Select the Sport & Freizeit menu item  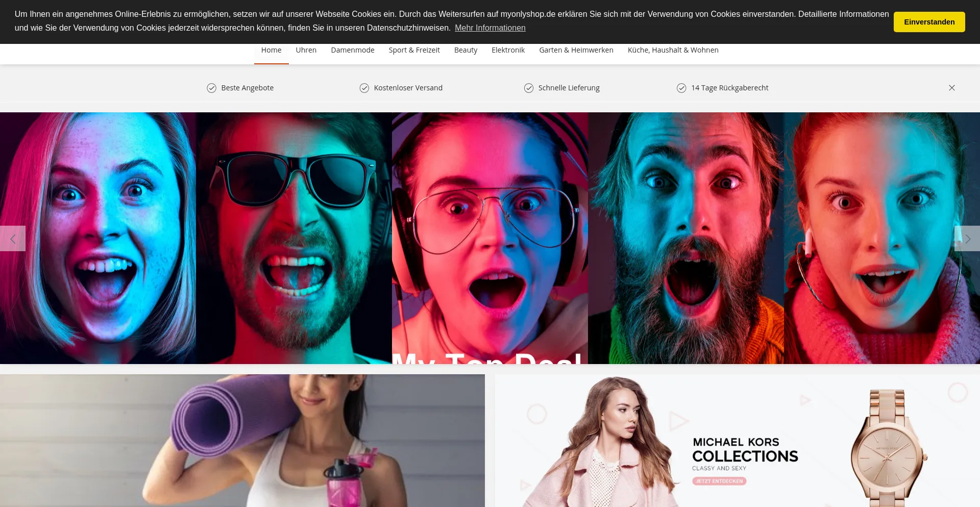click(414, 50)
